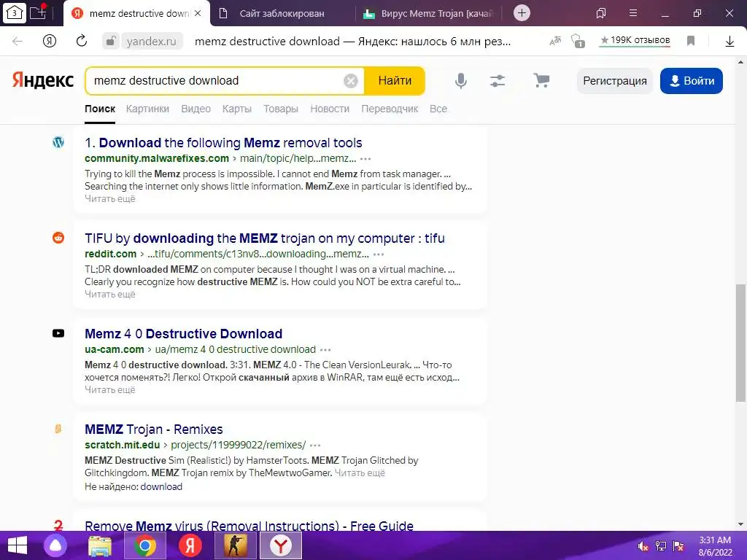Open the 199K отзывов site reviews
Viewport: 747px width, 560px height.
[635, 41]
